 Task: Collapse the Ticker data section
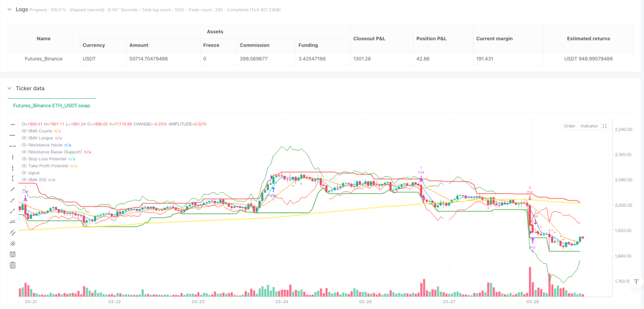point(9,88)
